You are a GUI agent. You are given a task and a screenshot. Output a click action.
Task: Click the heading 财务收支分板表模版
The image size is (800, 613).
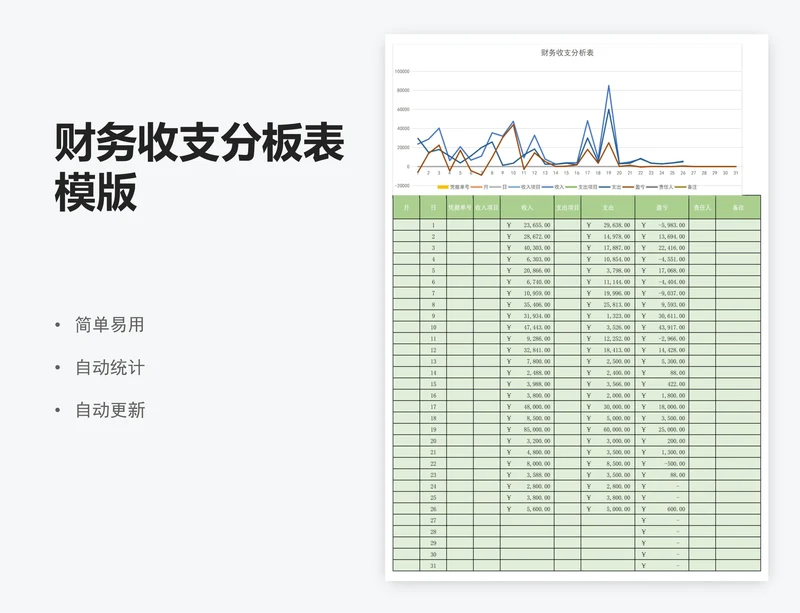[x=199, y=167]
